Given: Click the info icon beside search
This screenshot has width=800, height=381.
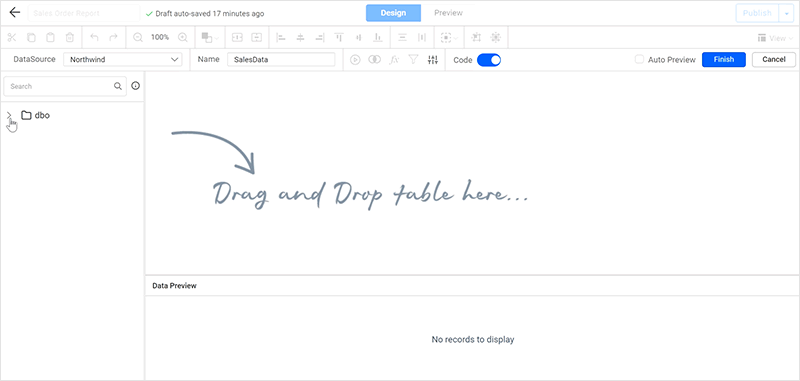Looking at the screenshot, I should click(x=135, y=86).
